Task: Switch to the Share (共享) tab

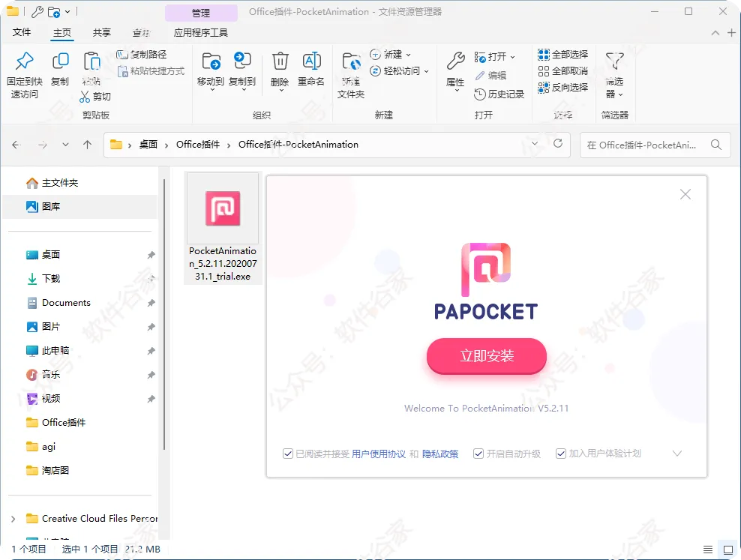Action: click(101, 32)
